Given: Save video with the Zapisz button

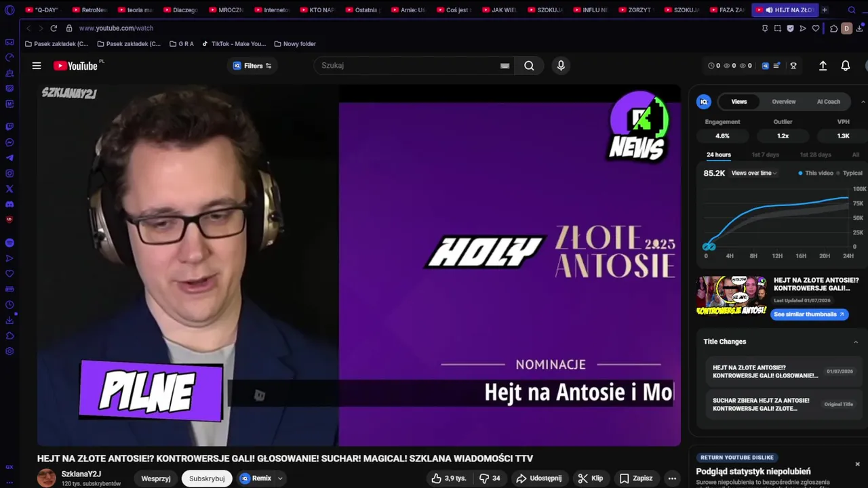Looking at the screenshot, I should (636, 479).
